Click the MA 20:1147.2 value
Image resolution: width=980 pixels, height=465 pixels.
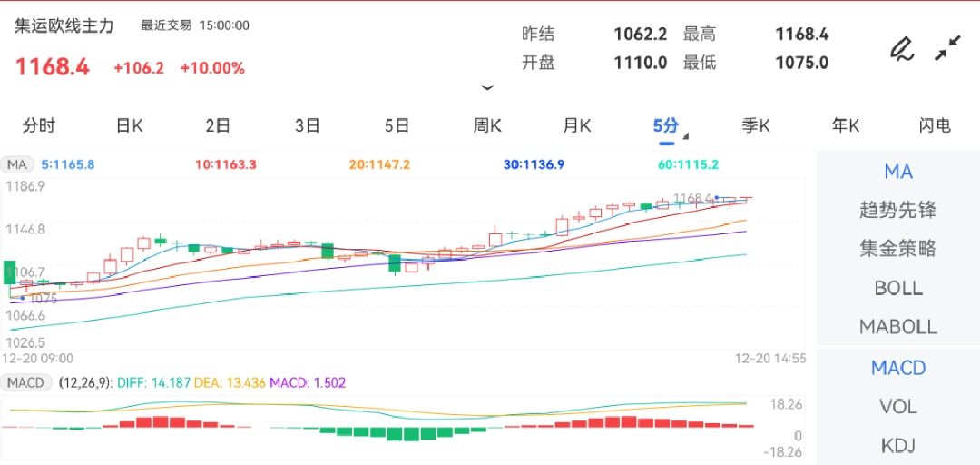380,165
